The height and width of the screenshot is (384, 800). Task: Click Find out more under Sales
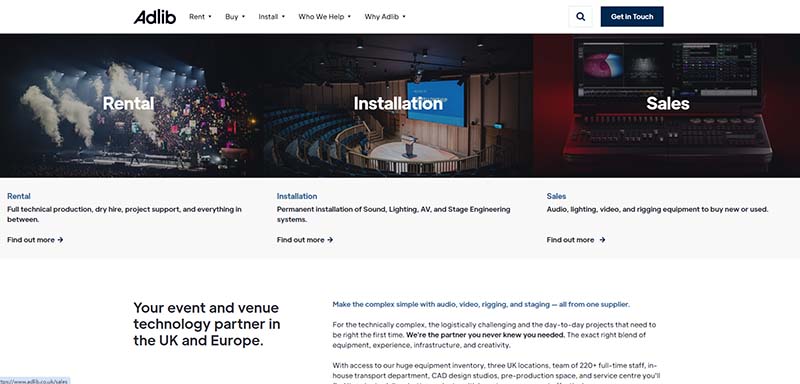[x=576, y=240]
